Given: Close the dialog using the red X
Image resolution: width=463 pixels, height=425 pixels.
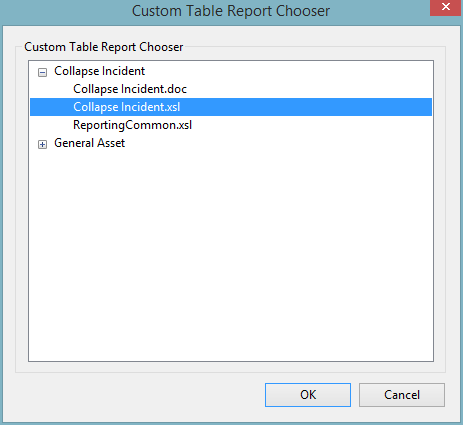Looking at the screenshot, I should (x=446, y=7).
